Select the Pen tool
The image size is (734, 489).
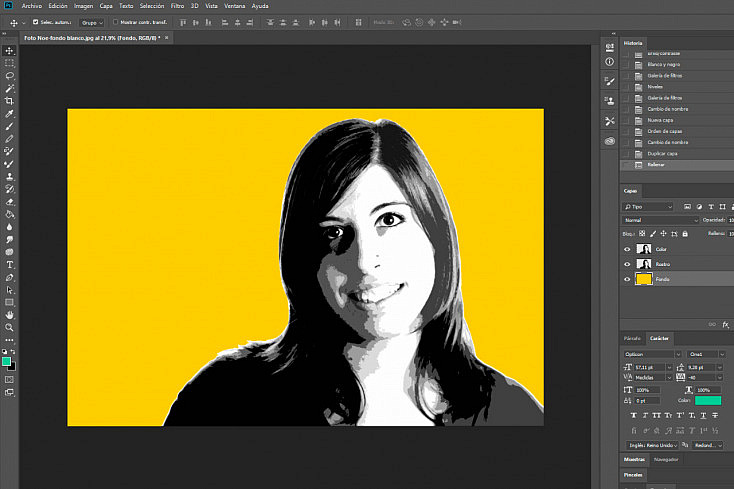[x=9, y=277]
